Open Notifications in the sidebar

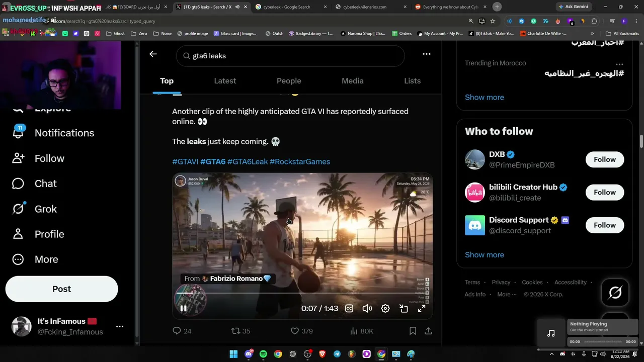point(53,133)
